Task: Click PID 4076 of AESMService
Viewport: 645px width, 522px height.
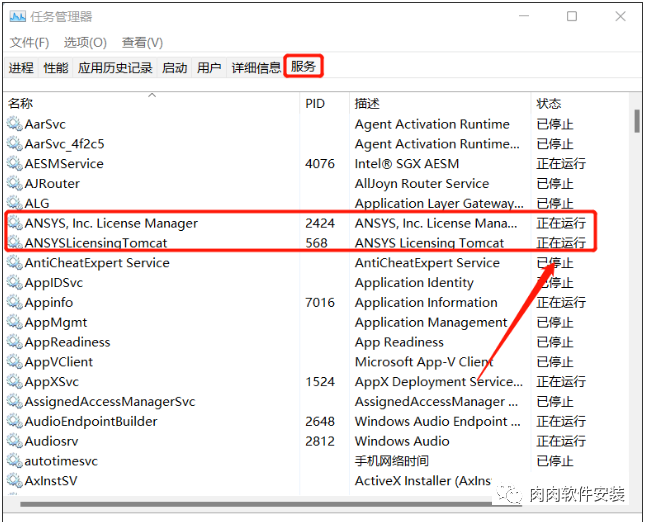Action: click(320, 163)
